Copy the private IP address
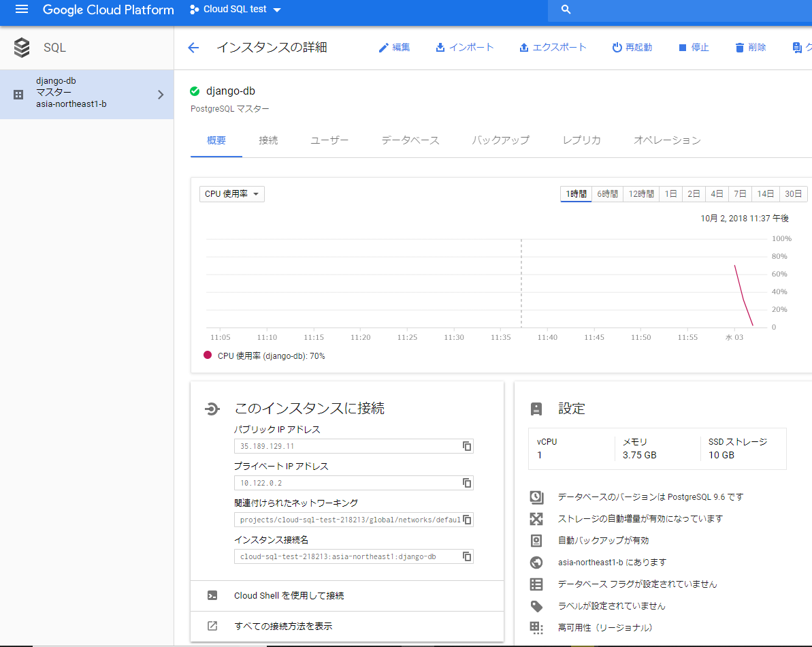This screenshot has height=647, width=812. pos(467,483)
